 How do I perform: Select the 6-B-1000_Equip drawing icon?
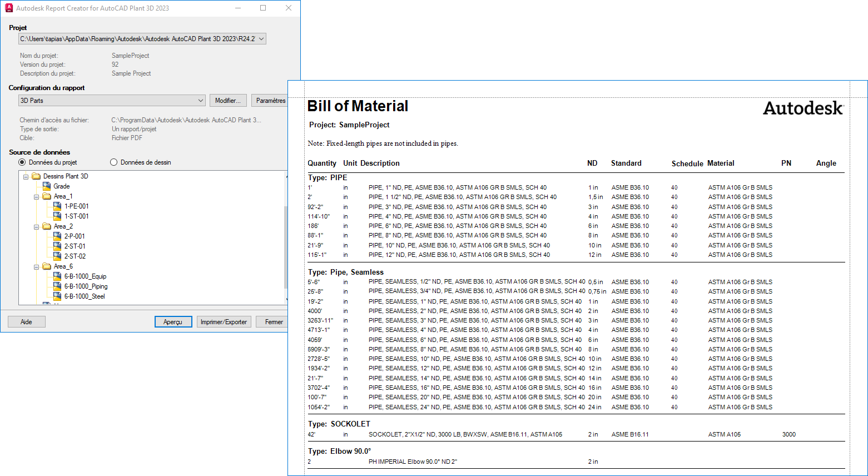point(57,276)
